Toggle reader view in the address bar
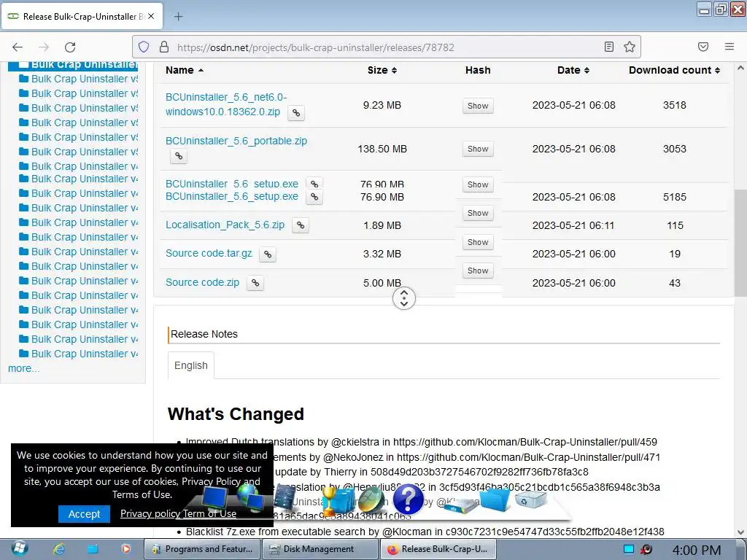The width and height of the screenshot is (747, 560). pyautogui.click(x=609, y=47)
